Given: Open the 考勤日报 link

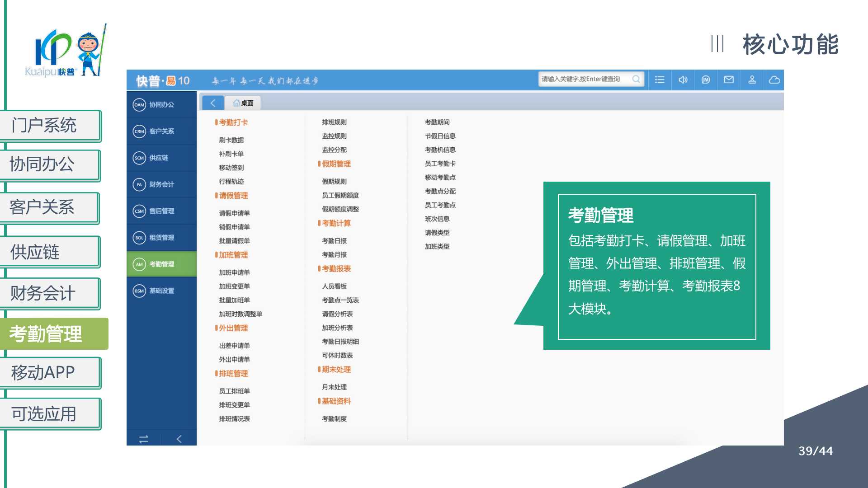Looking at the screenshot, I should click(334, 241).
